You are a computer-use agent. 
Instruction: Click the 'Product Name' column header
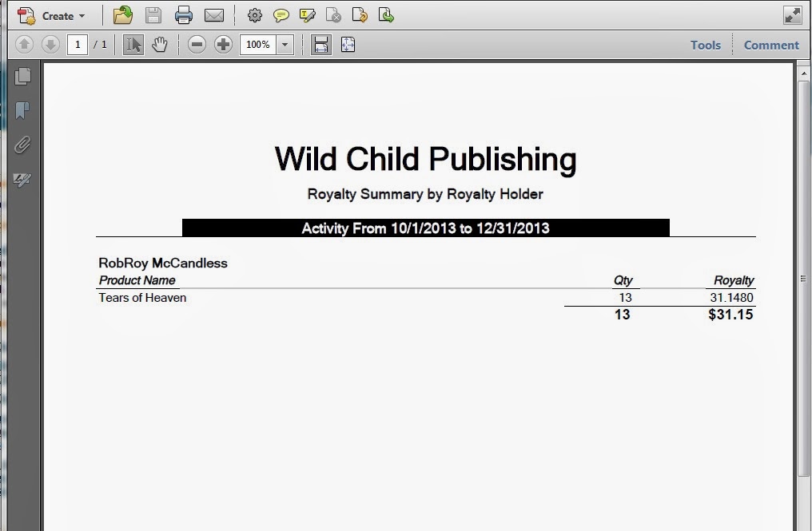coord(137,280)
